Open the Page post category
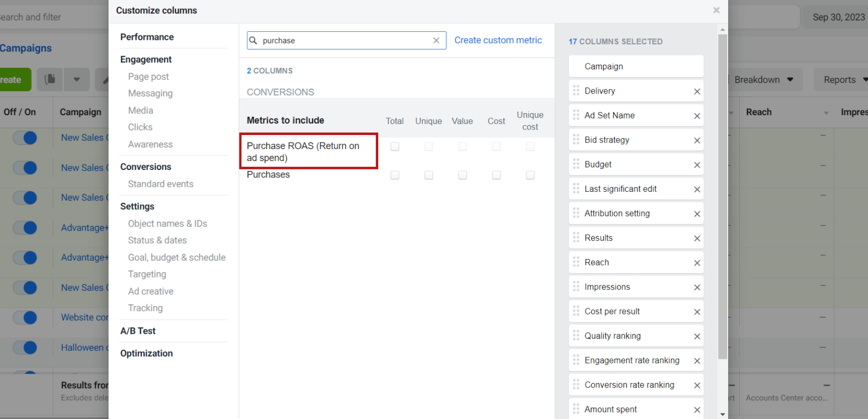 [148, 77]
